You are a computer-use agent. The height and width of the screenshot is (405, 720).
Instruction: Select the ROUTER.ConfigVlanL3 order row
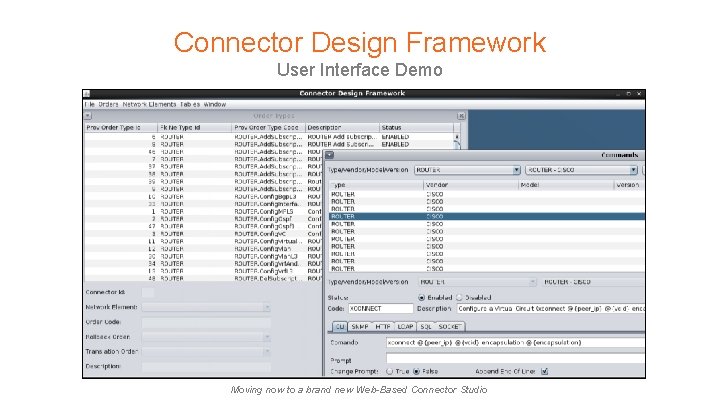(203, 256)
